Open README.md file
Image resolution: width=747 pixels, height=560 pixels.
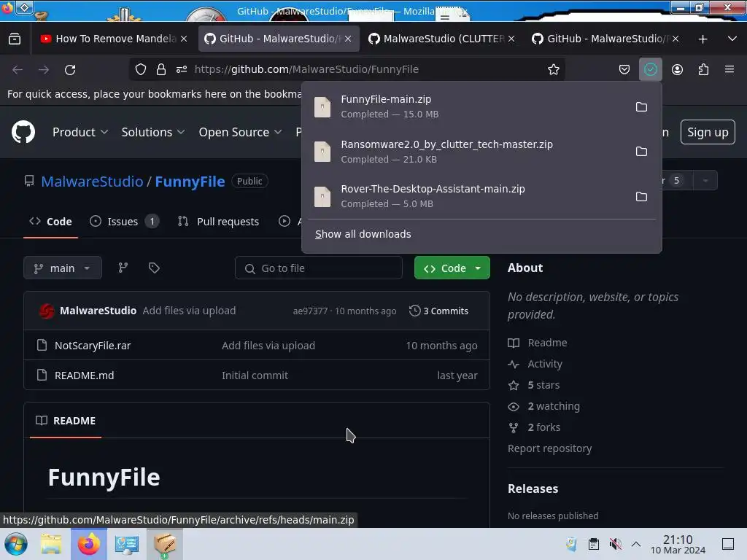(x=85, y=376)
